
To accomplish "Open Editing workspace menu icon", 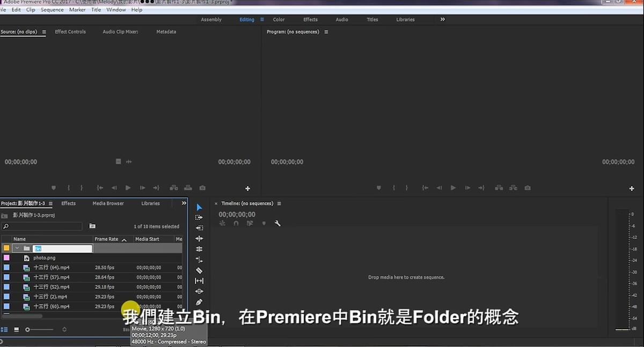I will (262, 19).
